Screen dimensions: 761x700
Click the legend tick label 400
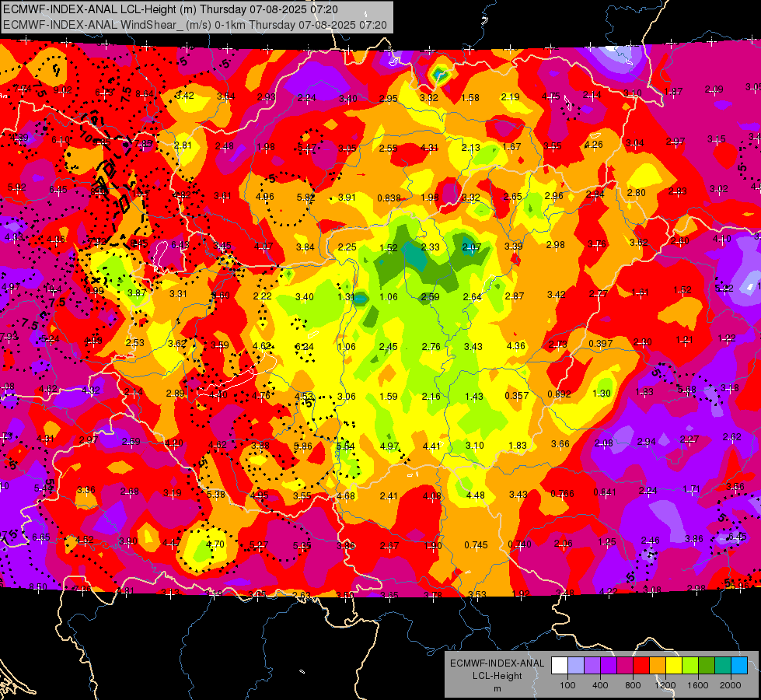(600, 685)
